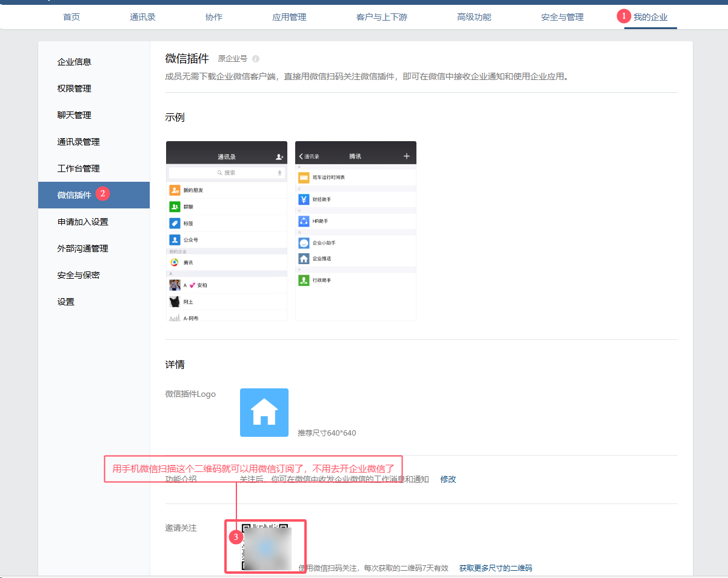This screenshot has width=728, height=578.
Task: Open 权限管理 in sidebar
Action: click(x=94, y=88)
